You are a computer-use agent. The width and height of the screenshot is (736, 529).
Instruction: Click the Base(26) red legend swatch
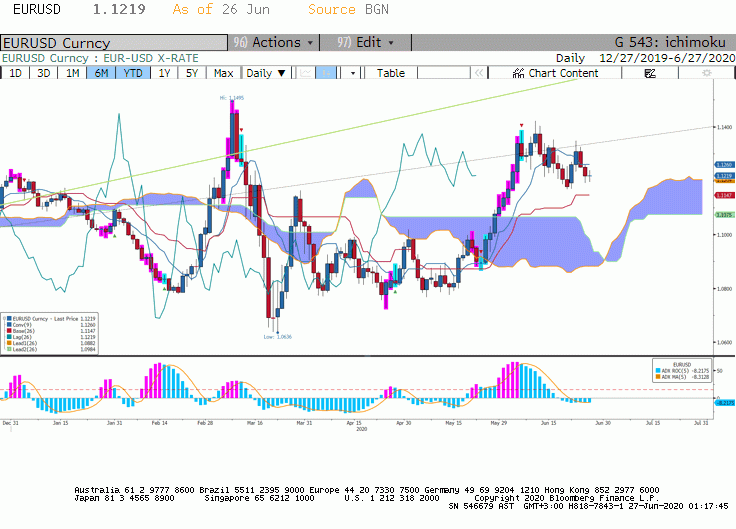point(9,331)
